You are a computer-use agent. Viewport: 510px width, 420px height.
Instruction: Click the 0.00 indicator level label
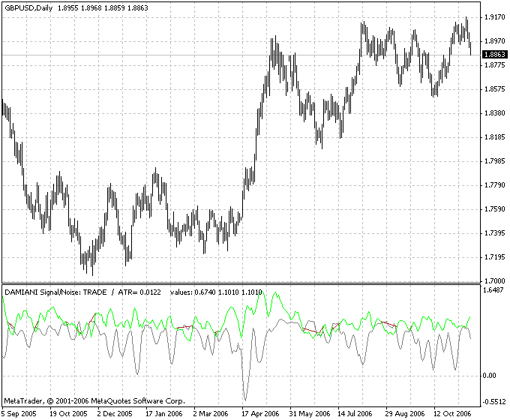pos(490,375)
